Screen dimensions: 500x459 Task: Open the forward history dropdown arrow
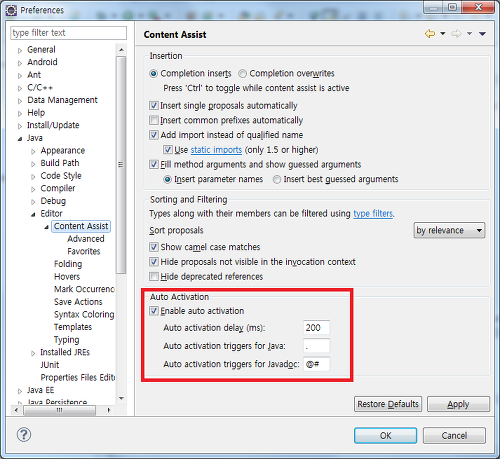(469, 34)
